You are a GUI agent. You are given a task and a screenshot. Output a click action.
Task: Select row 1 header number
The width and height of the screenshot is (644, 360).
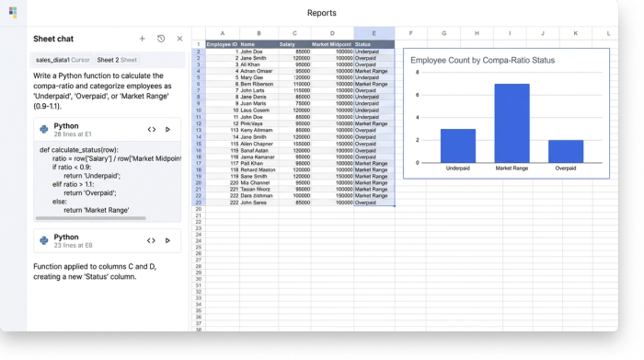coord(199,44)
